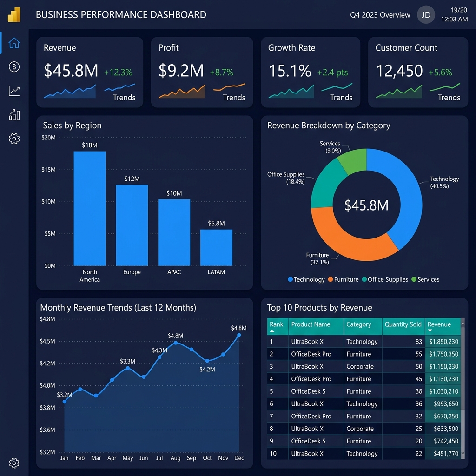Select the teal Office Supplies donut segment
The image size is (476, 476).
[x=326, y=184]
